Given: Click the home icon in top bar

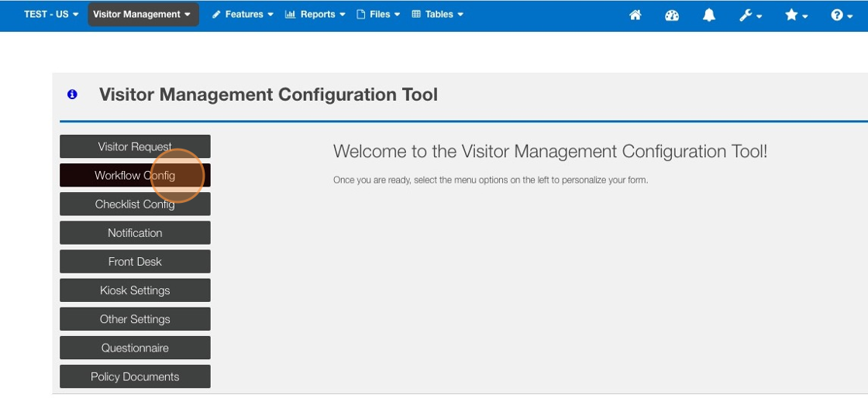Looking at the screenshot, I should pyautogui.click(x=635, y=15).
